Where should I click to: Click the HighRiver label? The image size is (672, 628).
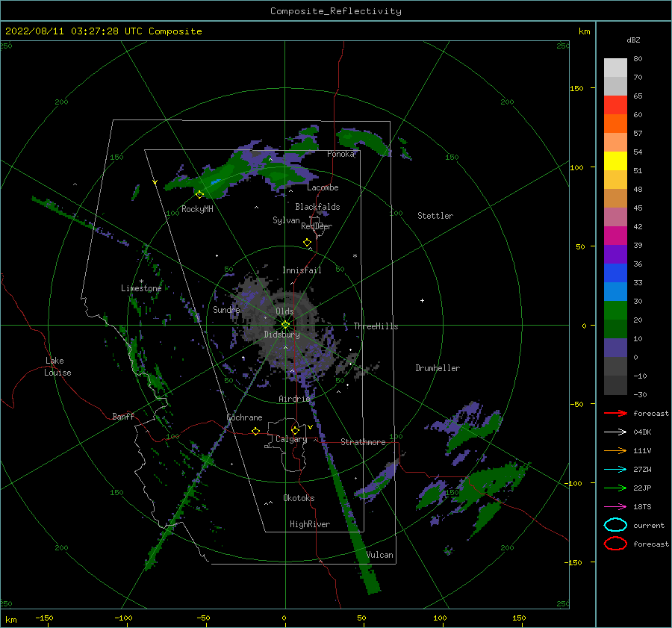pos(309,524)
